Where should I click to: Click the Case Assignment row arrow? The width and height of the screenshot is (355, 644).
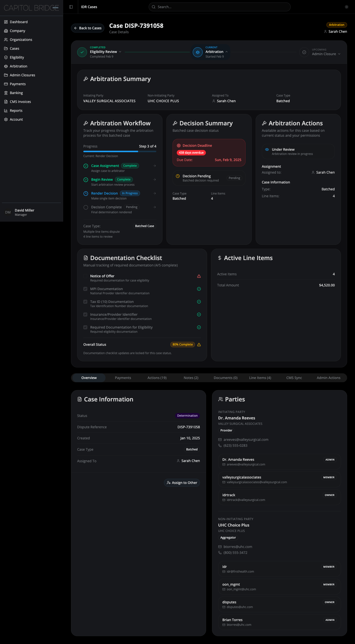pos(155,166)
